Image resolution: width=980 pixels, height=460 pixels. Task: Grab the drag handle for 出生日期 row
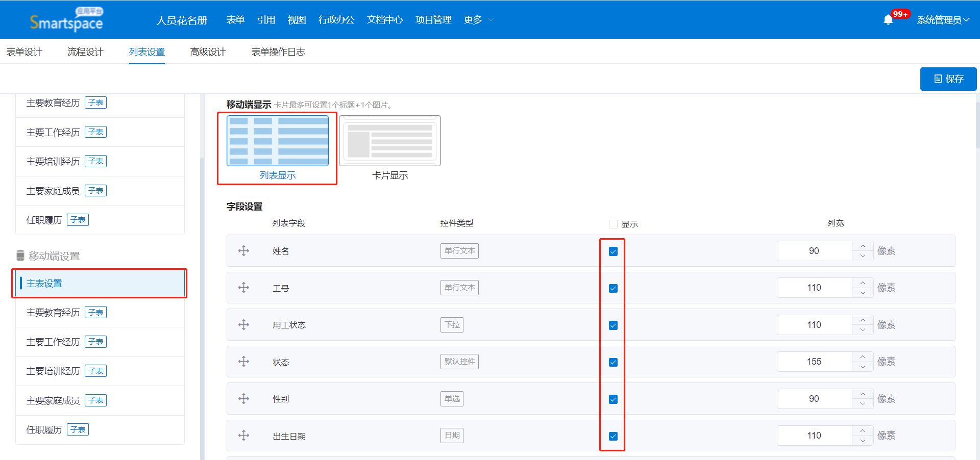244,436
